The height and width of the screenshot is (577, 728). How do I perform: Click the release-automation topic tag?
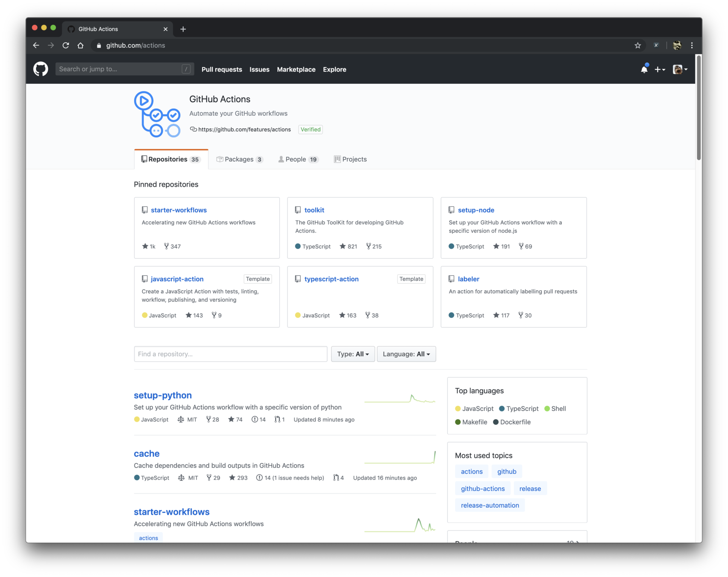[490, 505]
